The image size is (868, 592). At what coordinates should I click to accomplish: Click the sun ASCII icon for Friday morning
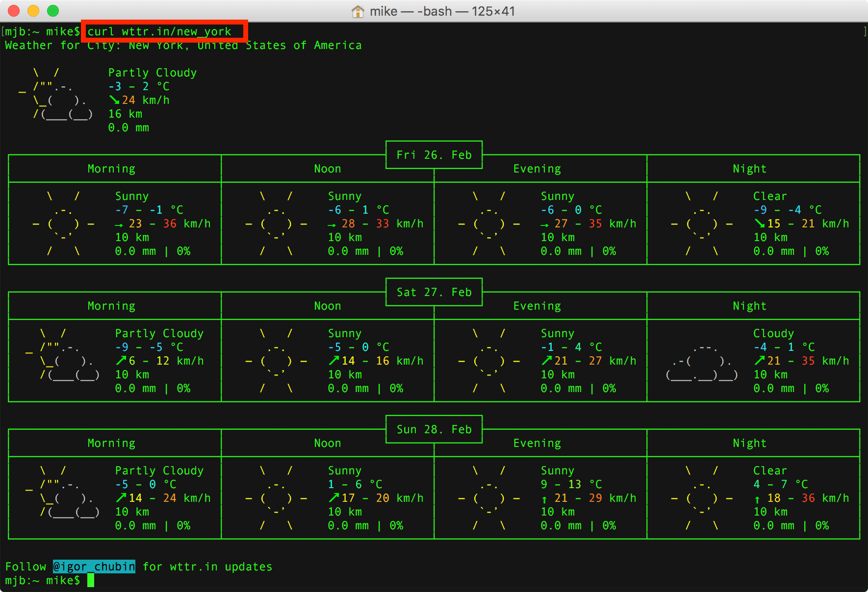63,224
